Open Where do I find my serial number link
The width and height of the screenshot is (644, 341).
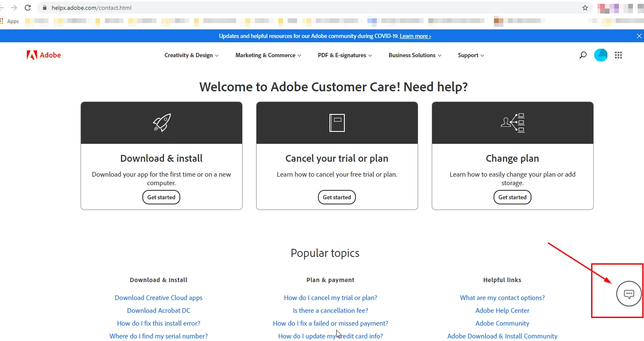[x=159, y=336]
